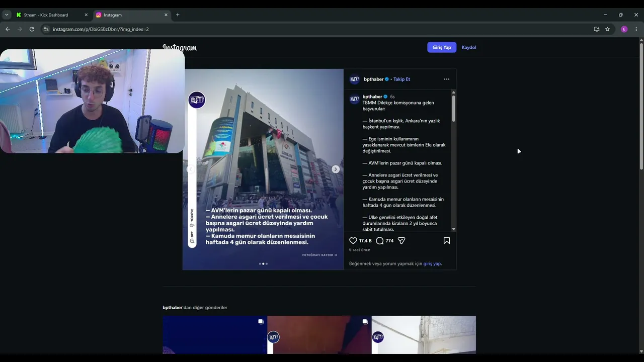Select third carousel indicator dot
This screenshot has width=644, height=362.
click(x=267, y=263)
